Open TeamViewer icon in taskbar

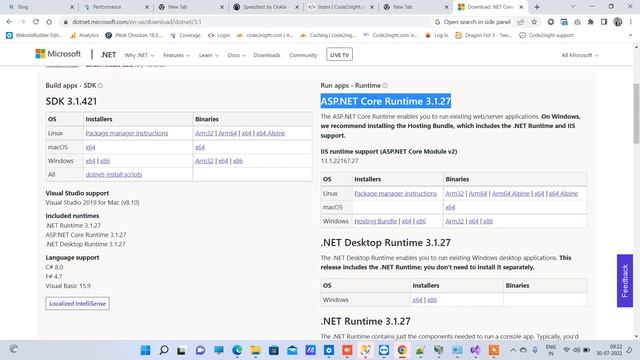click(x=384, y=350)
